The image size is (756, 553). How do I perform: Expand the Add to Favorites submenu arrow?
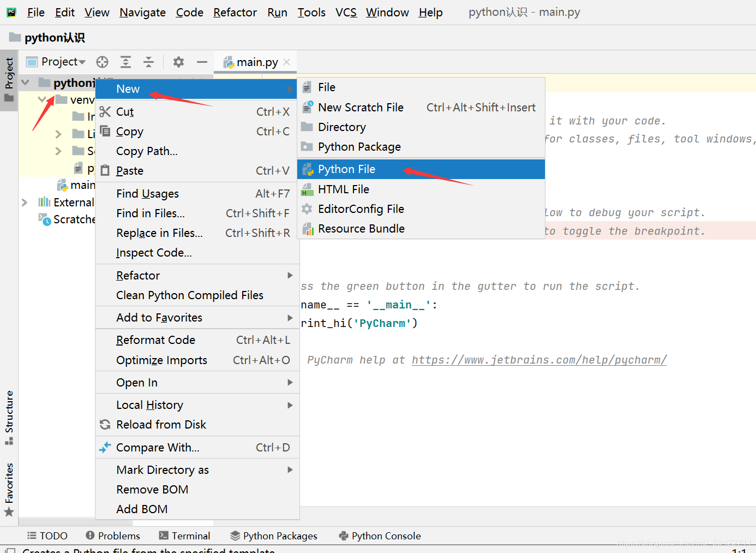[x=290, y=317]
